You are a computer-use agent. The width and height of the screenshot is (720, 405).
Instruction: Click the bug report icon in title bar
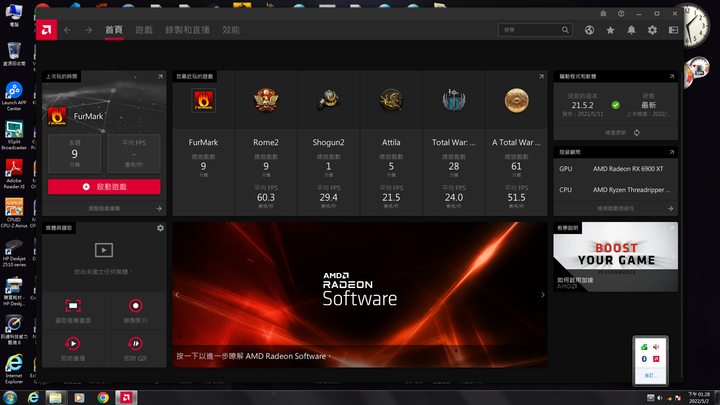pyautogui.click(x=603, y=14)
